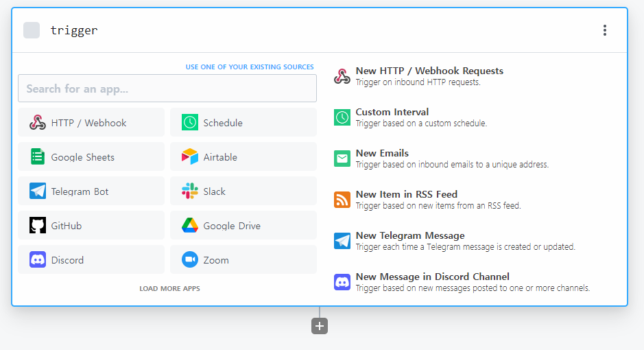
Task: Click the Telegram Bot paper plane icon
Action: [37, 191]
